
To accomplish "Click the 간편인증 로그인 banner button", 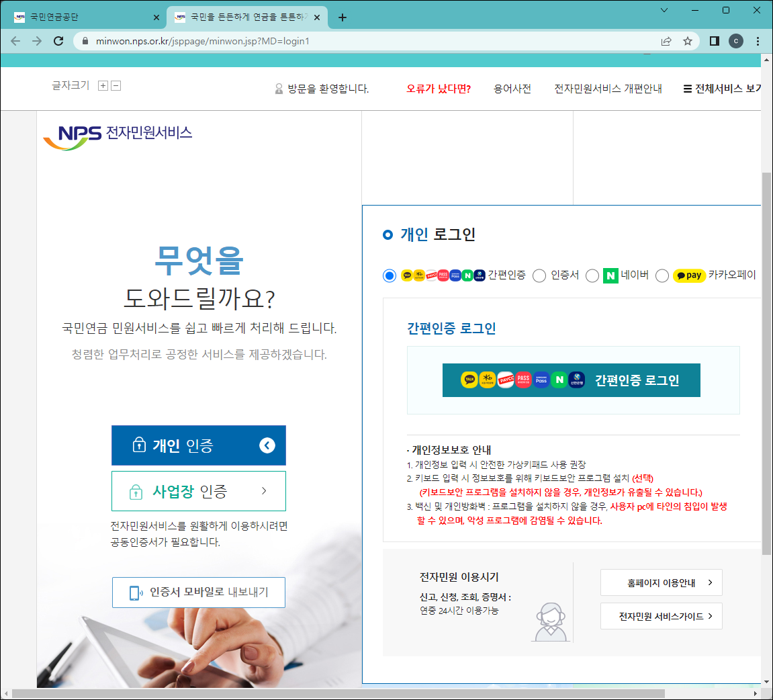I will point(571,380).
